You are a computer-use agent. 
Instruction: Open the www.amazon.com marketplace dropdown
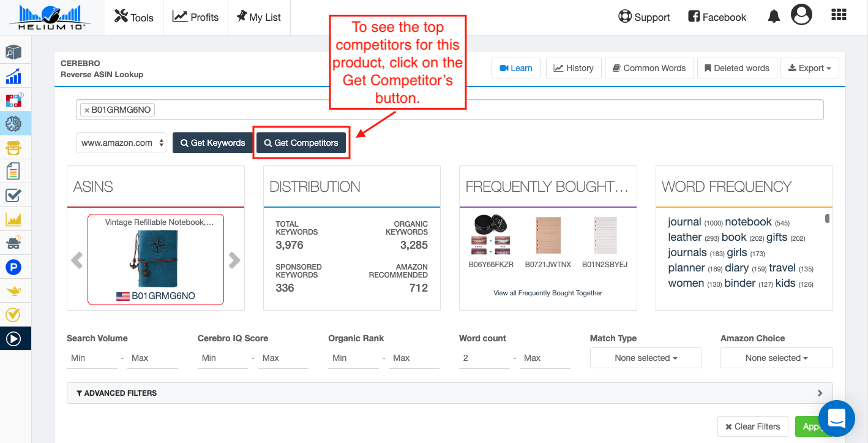121,143
